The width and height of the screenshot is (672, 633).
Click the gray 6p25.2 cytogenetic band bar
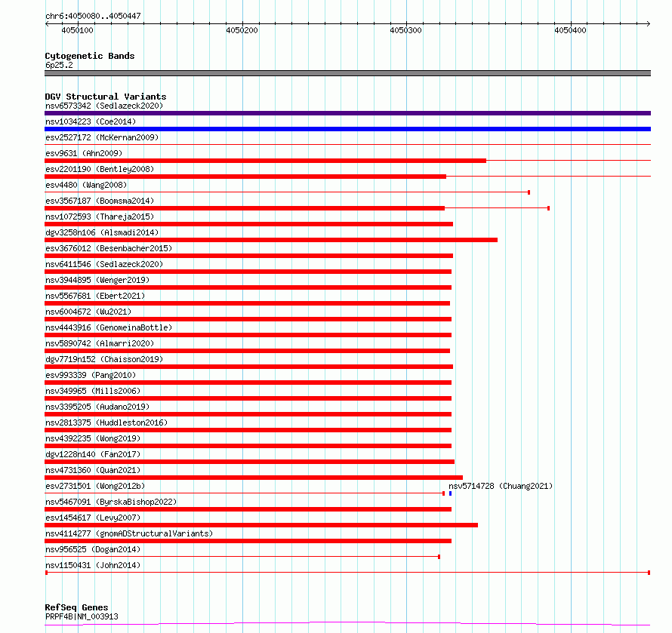[x=347, y=73]
